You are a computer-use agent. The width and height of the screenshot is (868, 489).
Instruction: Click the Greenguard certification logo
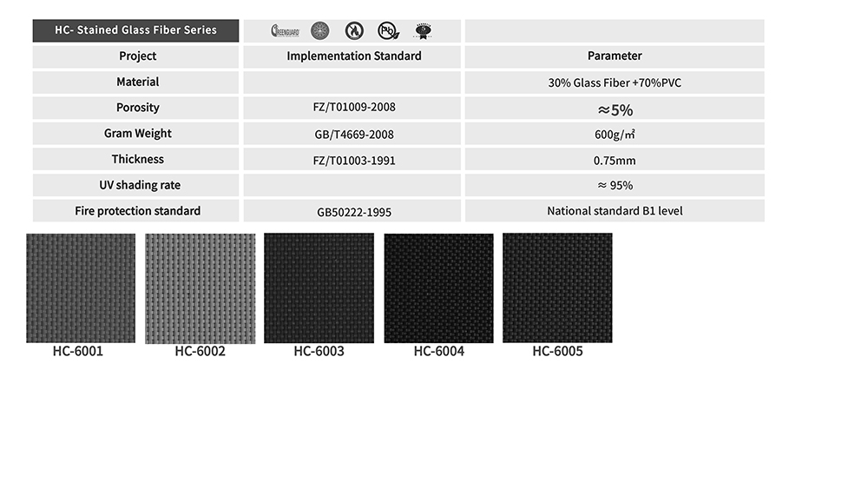[x=285, y=31]
